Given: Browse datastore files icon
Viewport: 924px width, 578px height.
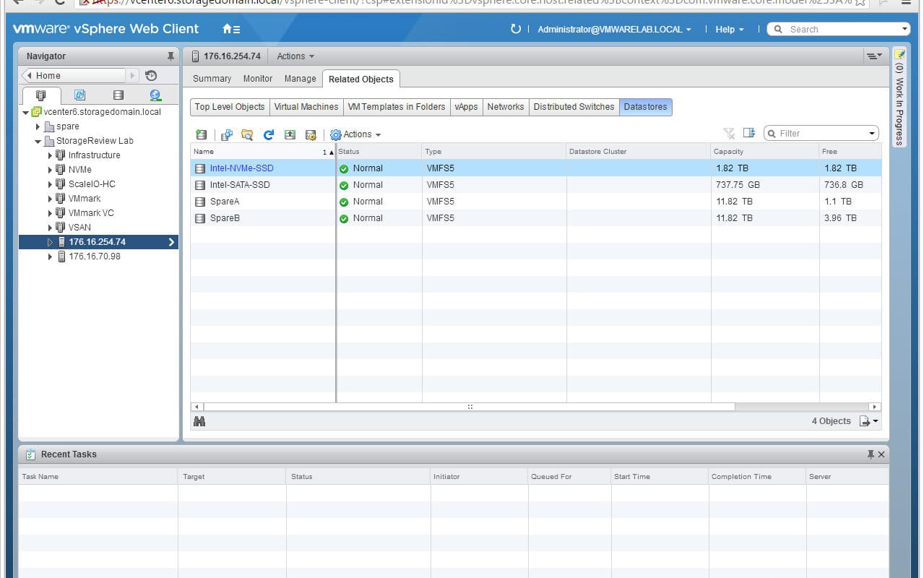Looking at the screenshot, I should pos(248,134).
